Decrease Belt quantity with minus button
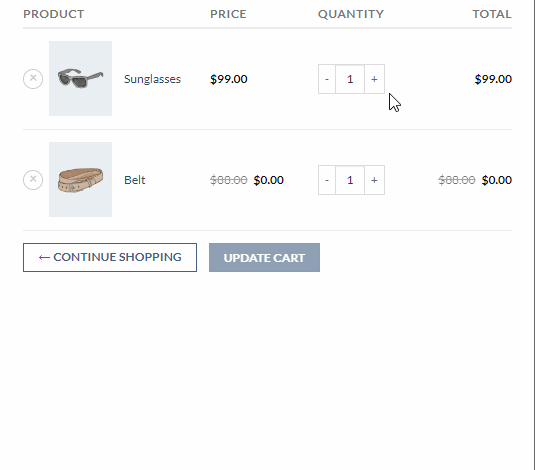 [x=327, y=180]
